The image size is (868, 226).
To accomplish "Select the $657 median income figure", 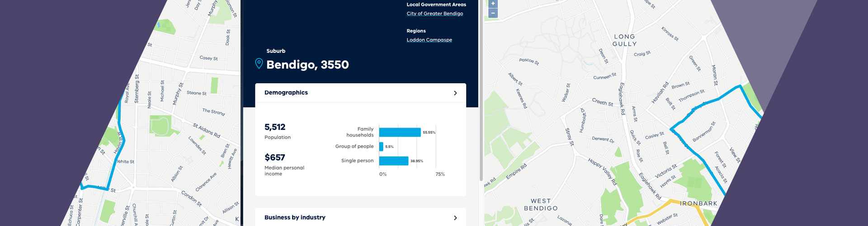I will (275, 157).
